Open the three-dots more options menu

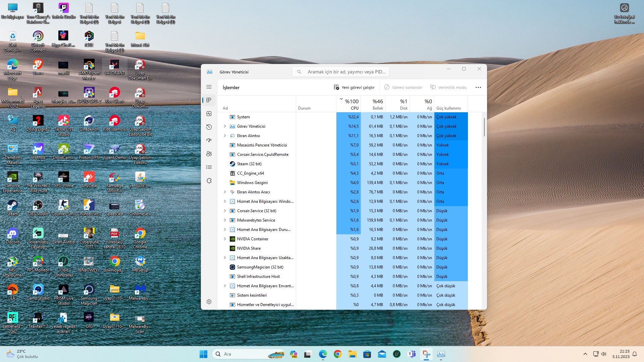point(478,87)
